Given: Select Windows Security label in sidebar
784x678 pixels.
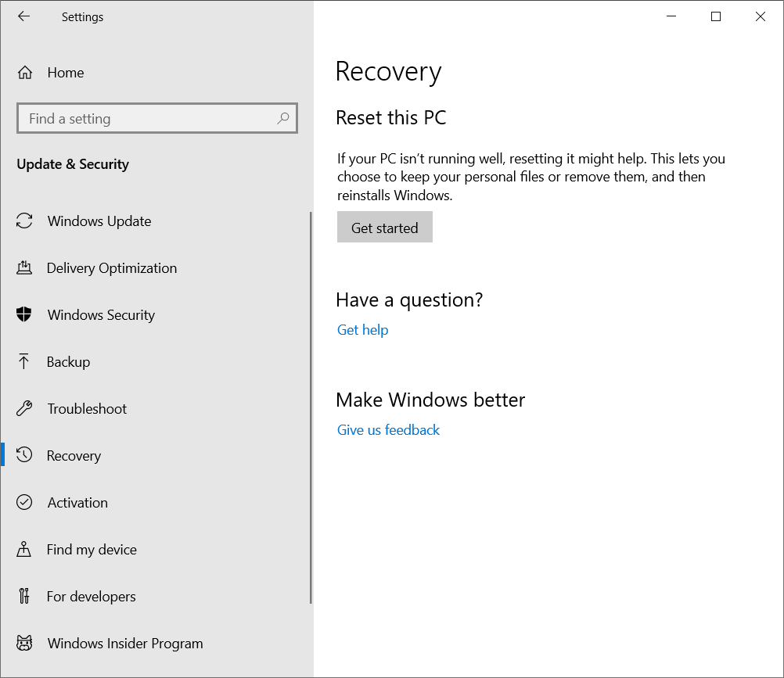Looking at the screenshot, I should click(101, 315).
